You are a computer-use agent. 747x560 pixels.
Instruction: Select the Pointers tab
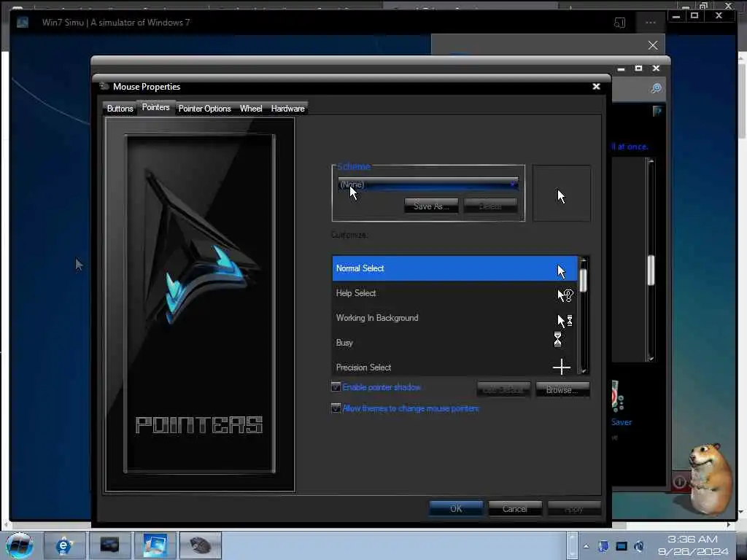156,107
